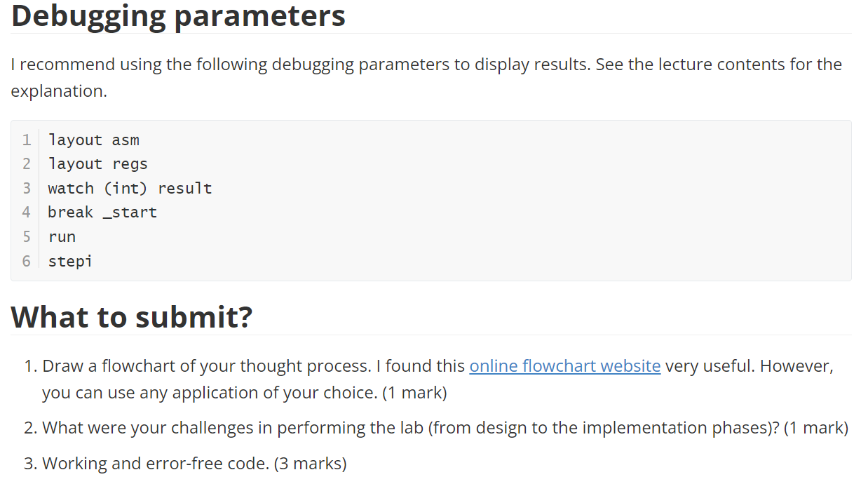Click the challenges in performing the lab item
Screen dimensions: 868x484
tap(445, 428)
